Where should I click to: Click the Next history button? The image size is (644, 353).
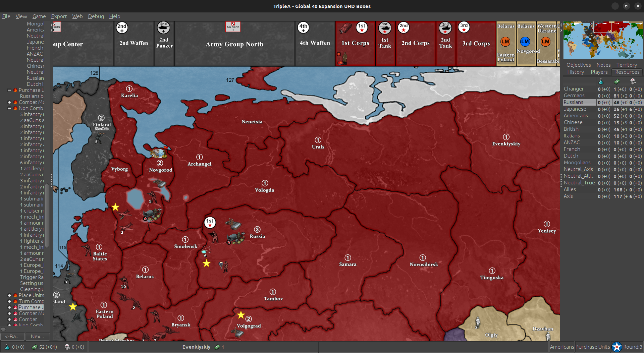(x=37, y=336)
